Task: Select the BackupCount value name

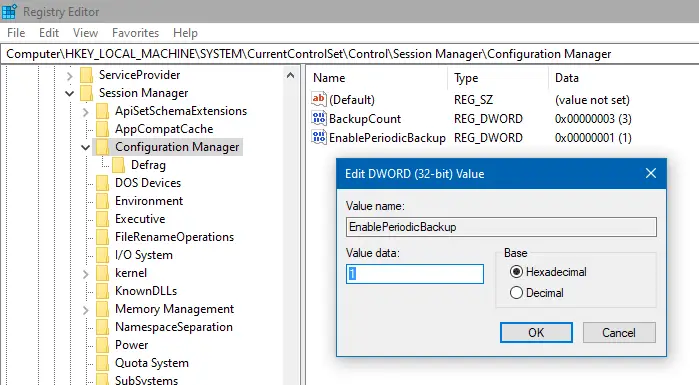Action: coord(365,119)
